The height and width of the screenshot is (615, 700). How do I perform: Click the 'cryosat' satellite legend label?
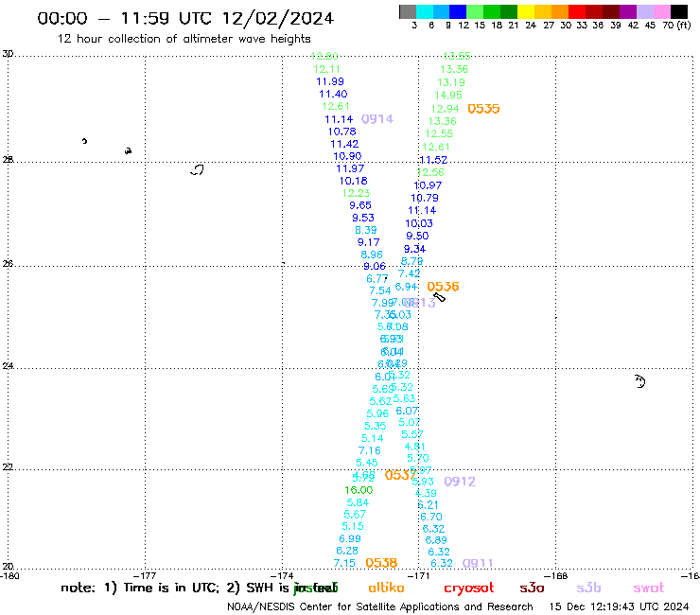469,588
